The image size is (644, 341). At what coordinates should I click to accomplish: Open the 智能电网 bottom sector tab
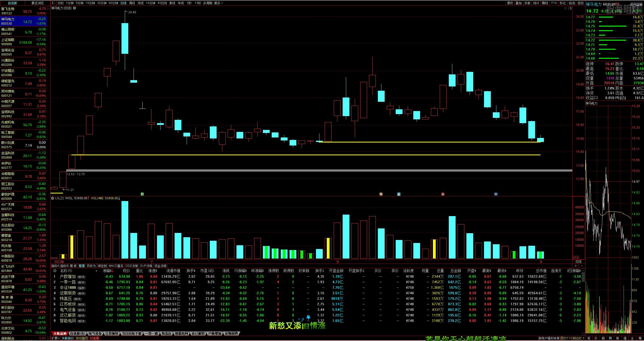[181, 333]
